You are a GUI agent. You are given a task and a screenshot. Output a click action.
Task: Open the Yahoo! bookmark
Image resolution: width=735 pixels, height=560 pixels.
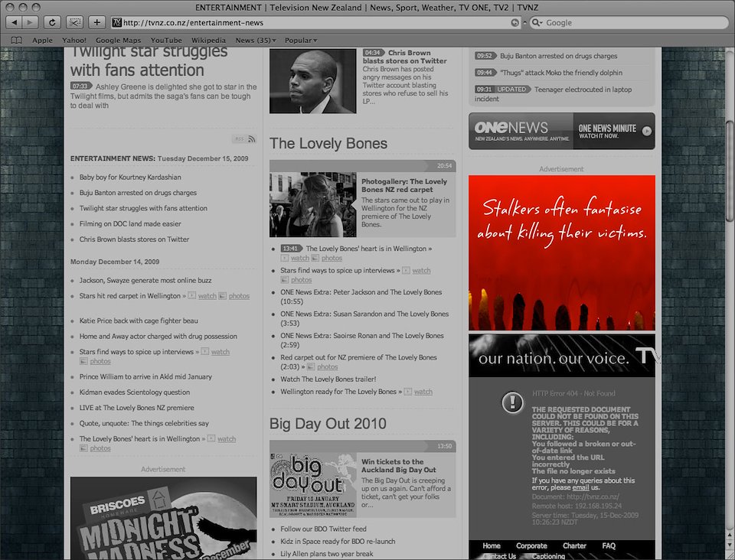(74, 41)
